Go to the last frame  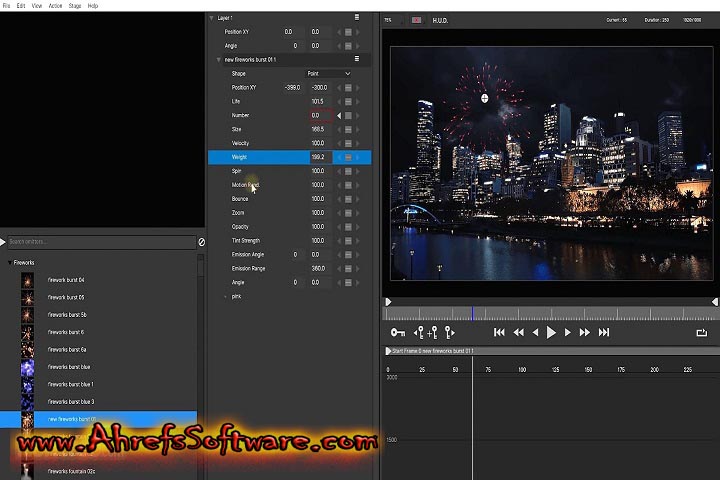point(604,332)
